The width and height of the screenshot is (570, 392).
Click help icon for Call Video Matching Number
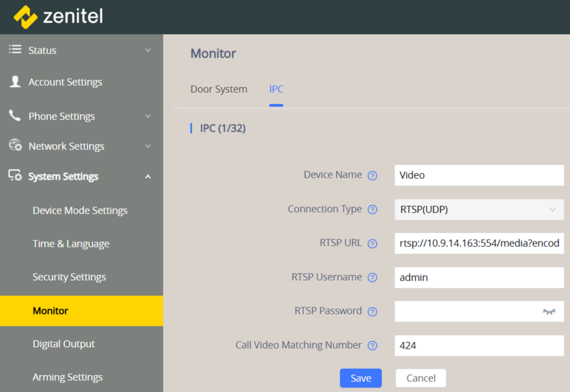(x=372, y=346)
